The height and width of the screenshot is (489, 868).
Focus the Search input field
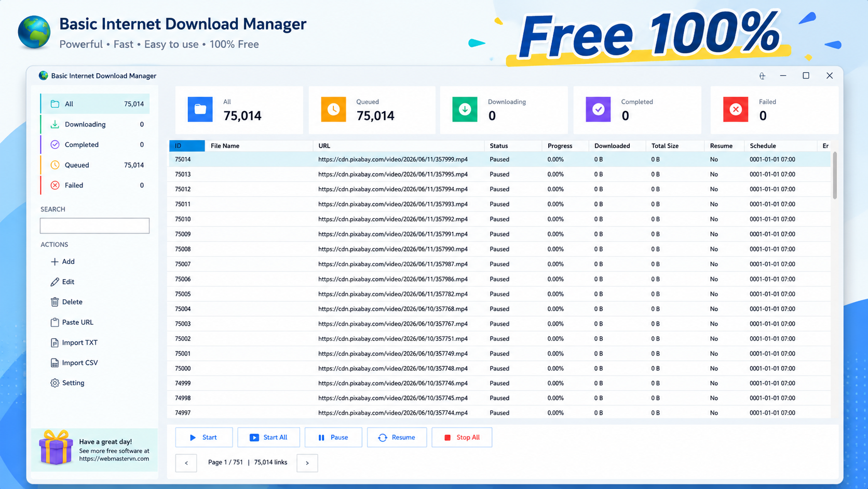94,226
